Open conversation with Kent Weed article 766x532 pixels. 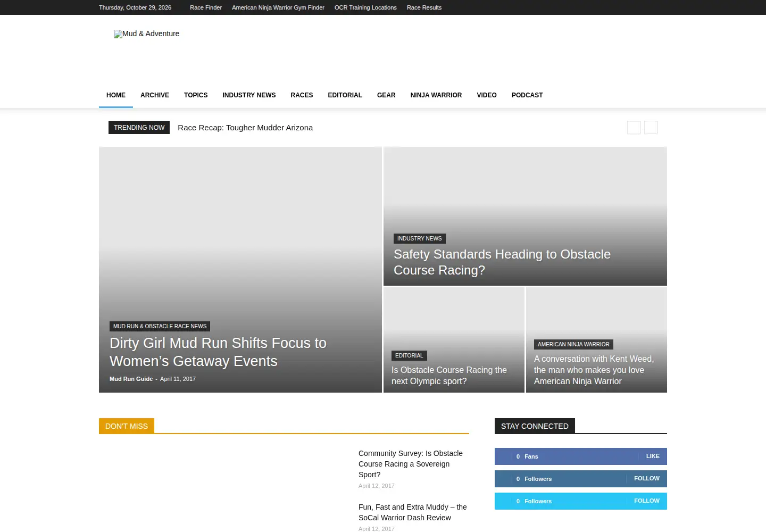point(594,370)
